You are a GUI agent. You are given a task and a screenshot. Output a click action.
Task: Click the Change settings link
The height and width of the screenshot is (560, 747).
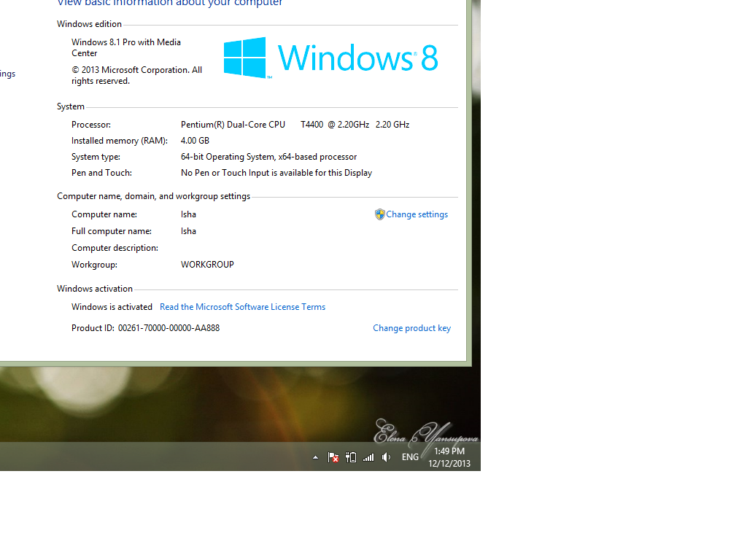click(x=417, y=214)
